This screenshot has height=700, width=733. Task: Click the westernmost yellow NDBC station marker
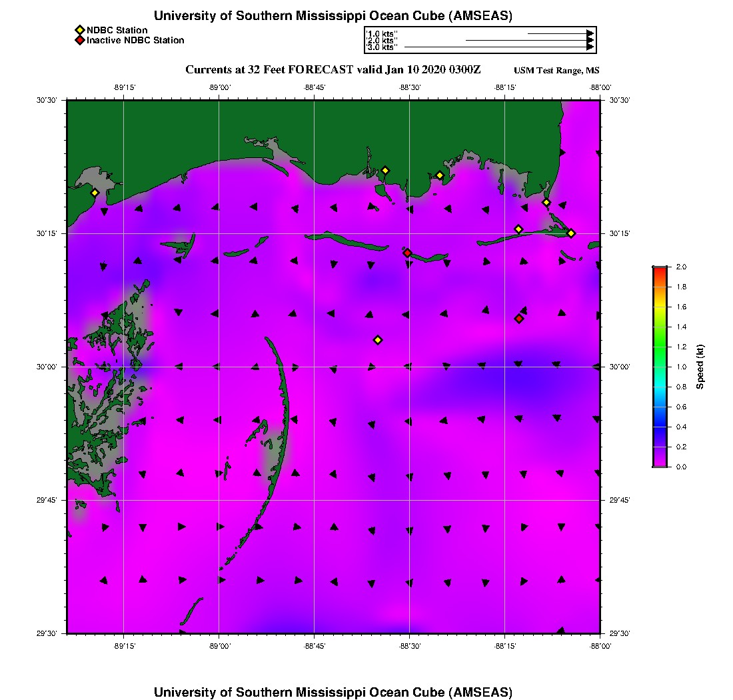[95, 193]
